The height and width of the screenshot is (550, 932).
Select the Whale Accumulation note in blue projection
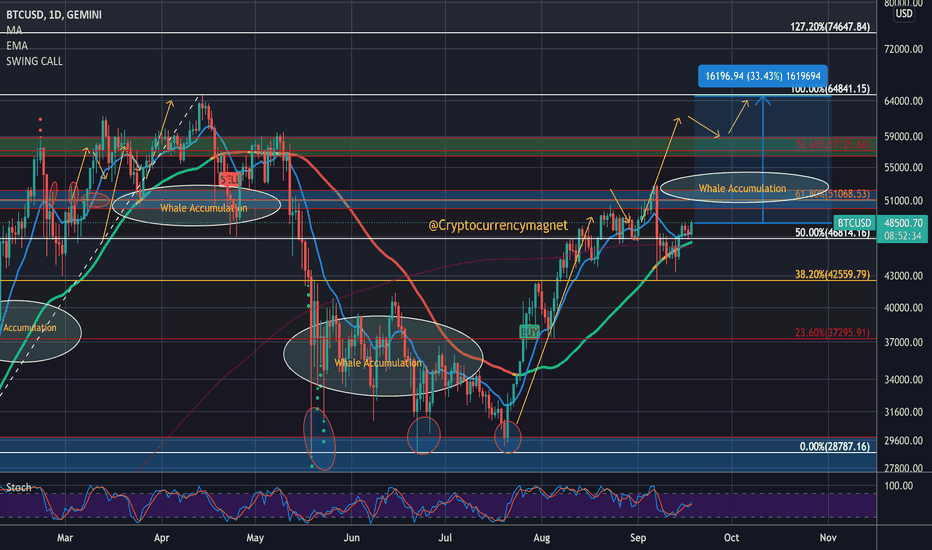742,188
